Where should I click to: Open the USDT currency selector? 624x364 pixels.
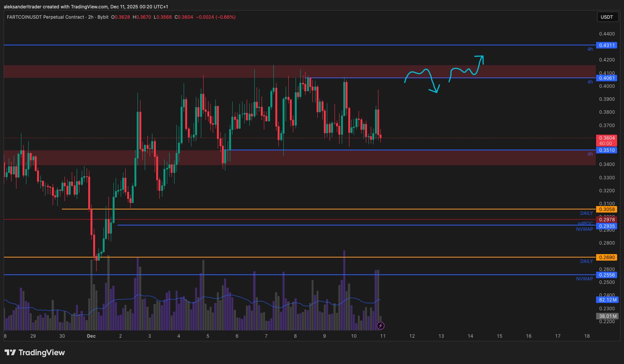click(x=606, y=17)
